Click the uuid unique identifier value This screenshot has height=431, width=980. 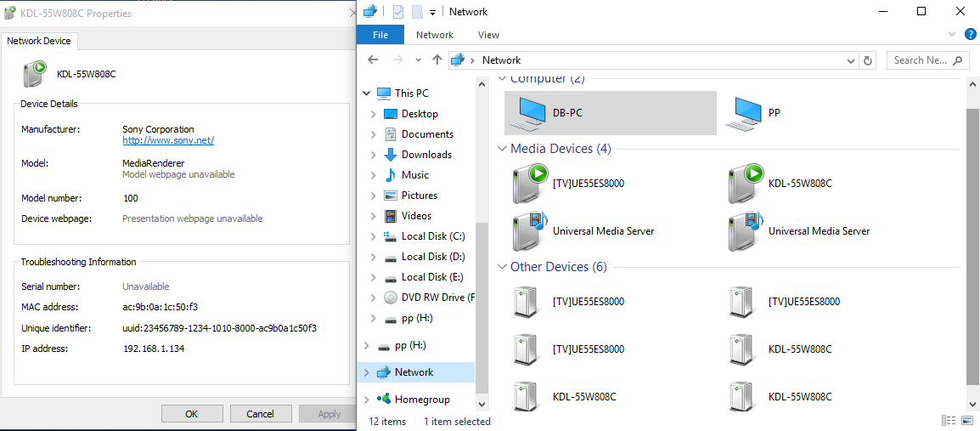220,328
